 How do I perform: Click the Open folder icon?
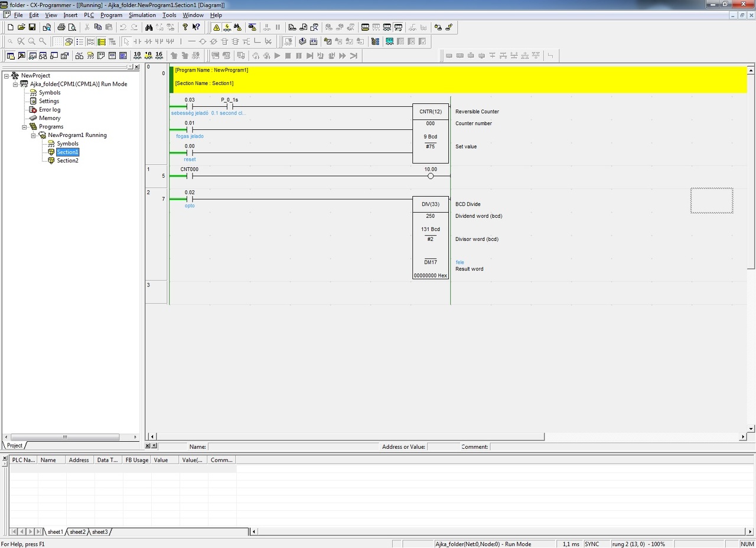click(21, 27)
